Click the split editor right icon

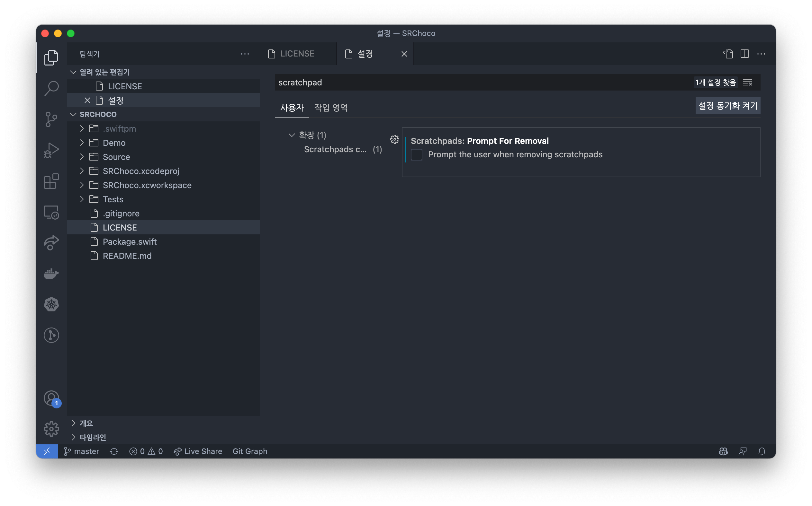tap(744, 54)
